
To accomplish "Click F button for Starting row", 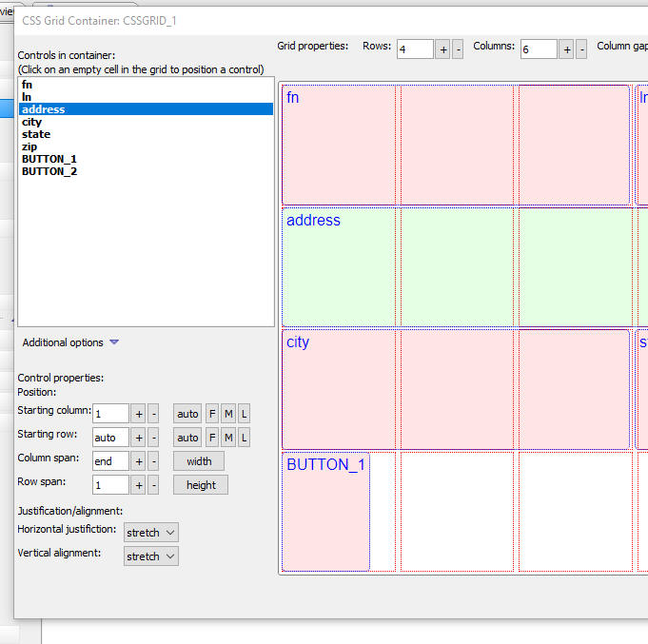I will coord(212,438).
